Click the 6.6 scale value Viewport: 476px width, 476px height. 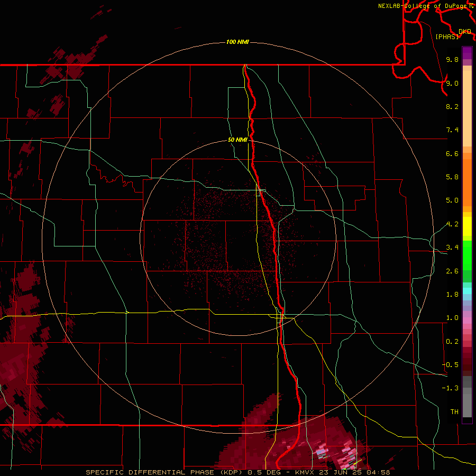click(452, 153)
